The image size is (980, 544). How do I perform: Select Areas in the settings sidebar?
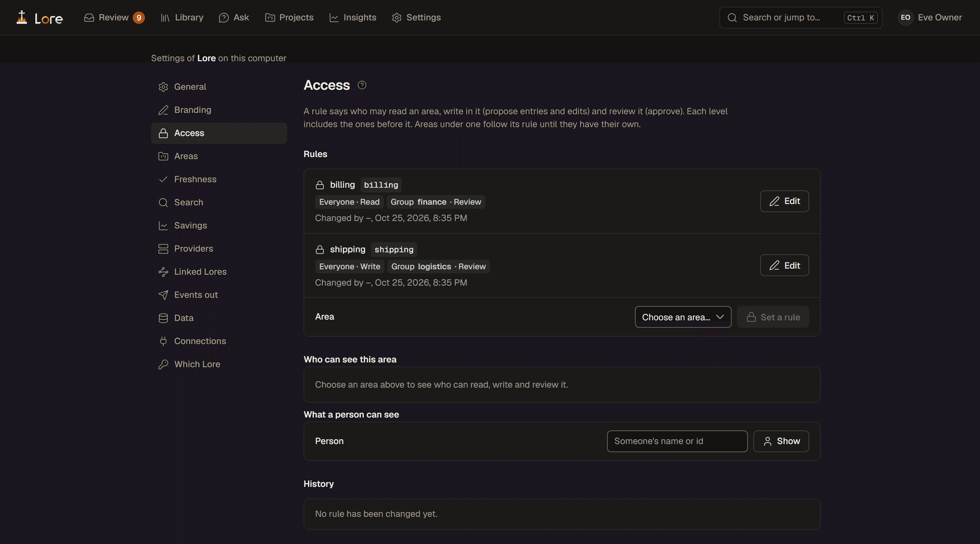pyautogui.click(x=219, y=156)
